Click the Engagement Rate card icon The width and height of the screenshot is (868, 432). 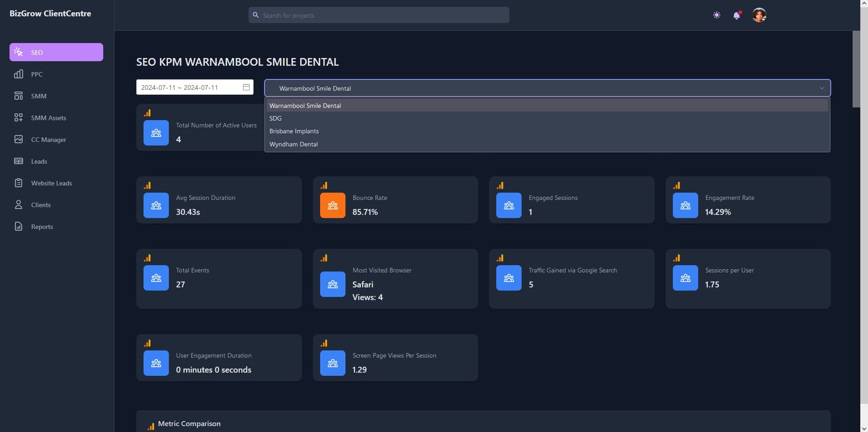point(686,205)
